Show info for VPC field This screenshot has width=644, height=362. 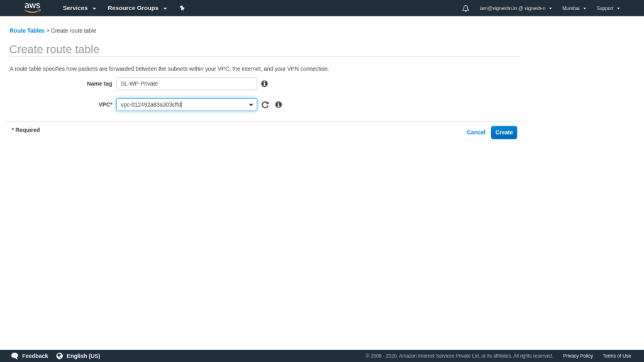279,105
